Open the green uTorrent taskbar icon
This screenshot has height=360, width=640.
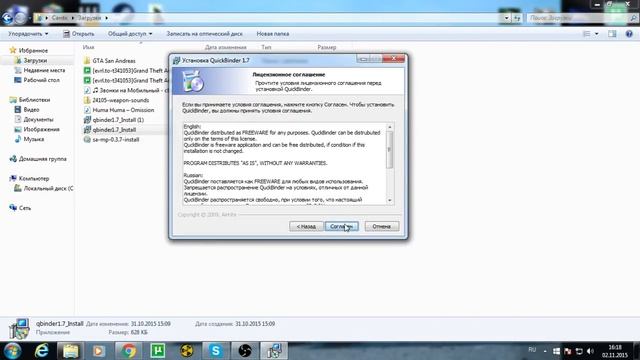click(158, 351)
